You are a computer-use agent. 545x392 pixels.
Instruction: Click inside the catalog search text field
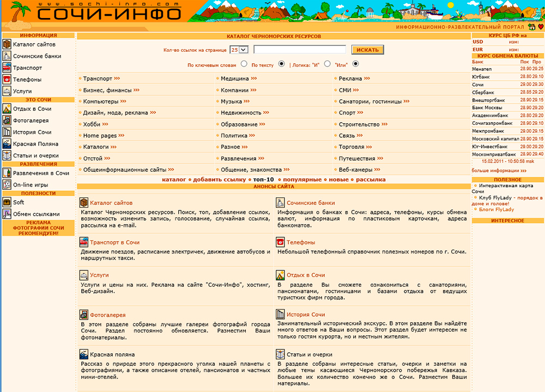pyautogui.click(x=300, y=50)
